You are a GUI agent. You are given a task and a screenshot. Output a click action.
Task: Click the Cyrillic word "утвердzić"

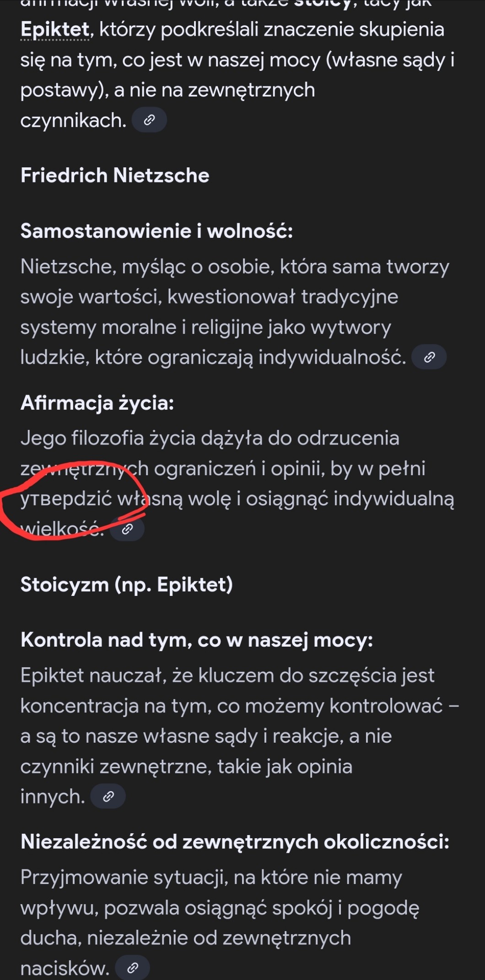tap(66, 499)
